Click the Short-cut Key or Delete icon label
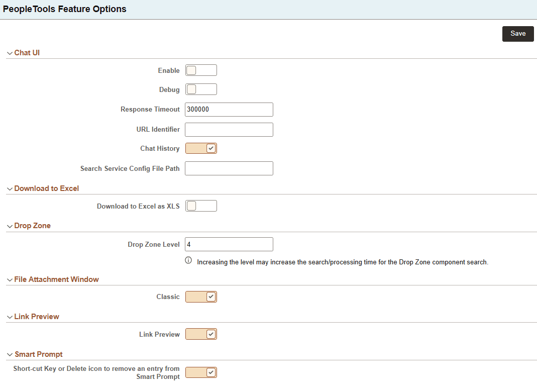537x392 pixels. [96, 372]
